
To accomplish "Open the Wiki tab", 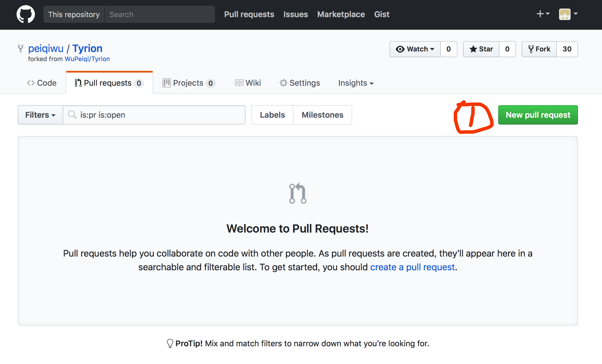I will pos(248,83).
